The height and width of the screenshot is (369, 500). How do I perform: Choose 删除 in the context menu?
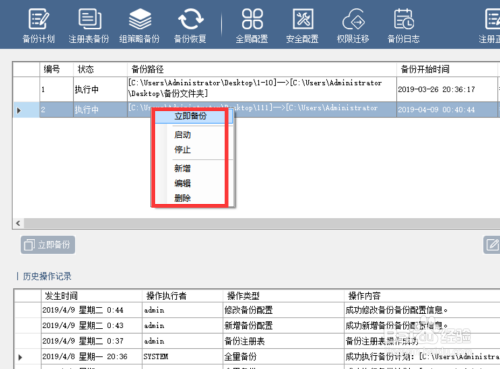pos(182,198)
